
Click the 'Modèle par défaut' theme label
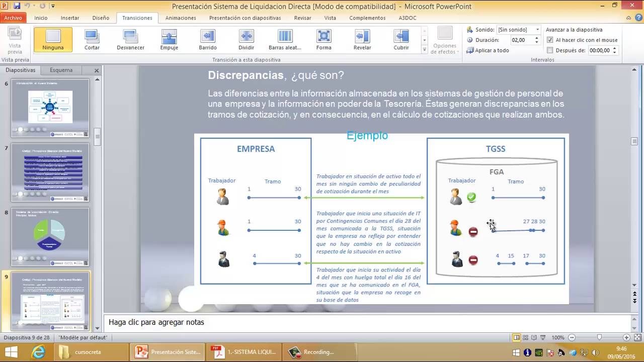(x=83, y=338)
